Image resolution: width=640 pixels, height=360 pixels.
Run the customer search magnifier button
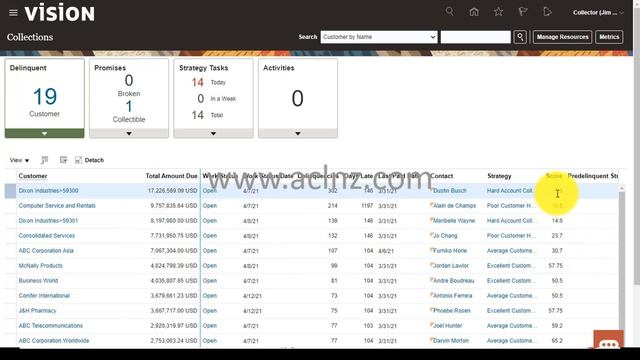click(520, 37)
